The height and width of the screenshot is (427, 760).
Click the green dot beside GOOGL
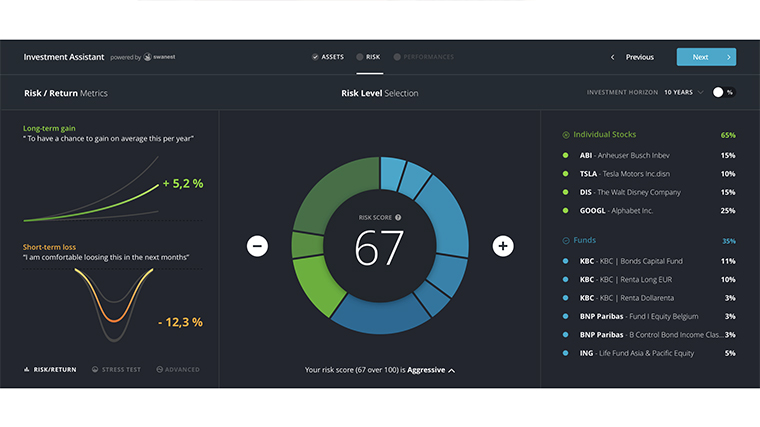point(565,211)
